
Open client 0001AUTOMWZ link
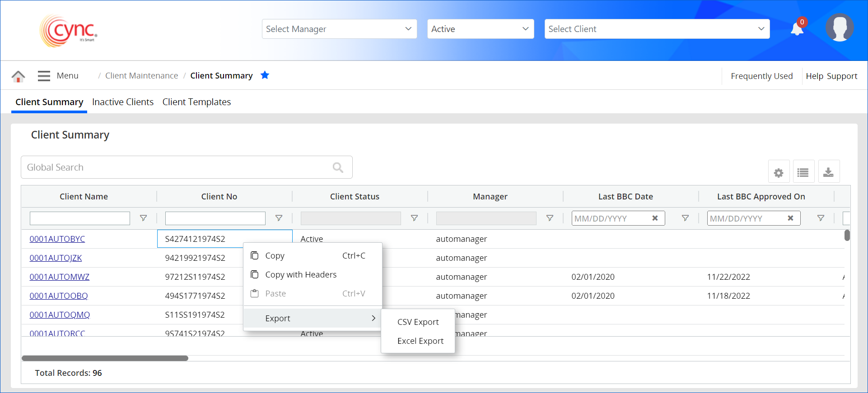[x=60, y=277]
